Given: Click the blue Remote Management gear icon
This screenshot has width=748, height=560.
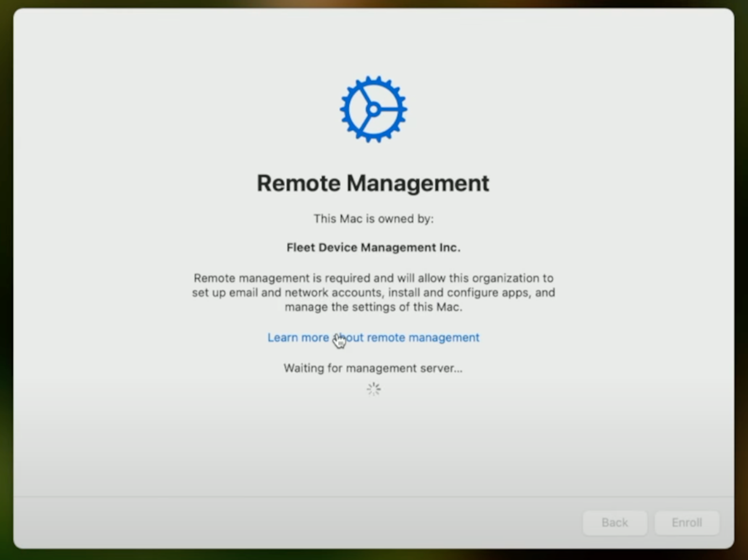Looking at the screenshot, I should [x=373, y=109].
